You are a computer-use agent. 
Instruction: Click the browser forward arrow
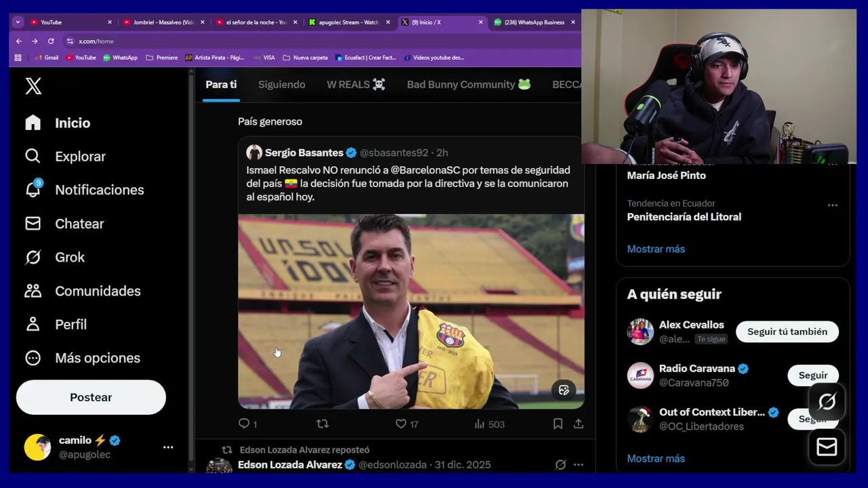pyautogui.click(x=35, y=41)
